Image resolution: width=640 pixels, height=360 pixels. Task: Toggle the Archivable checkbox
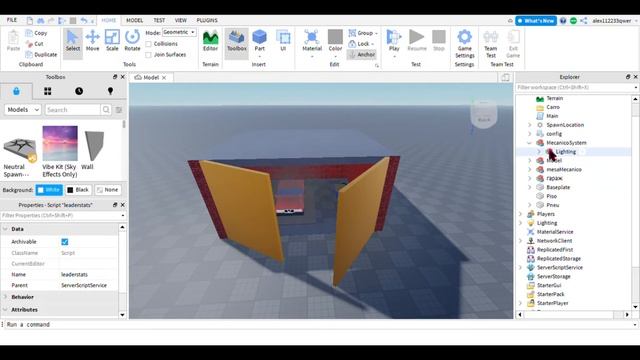(x=64, y=242)
